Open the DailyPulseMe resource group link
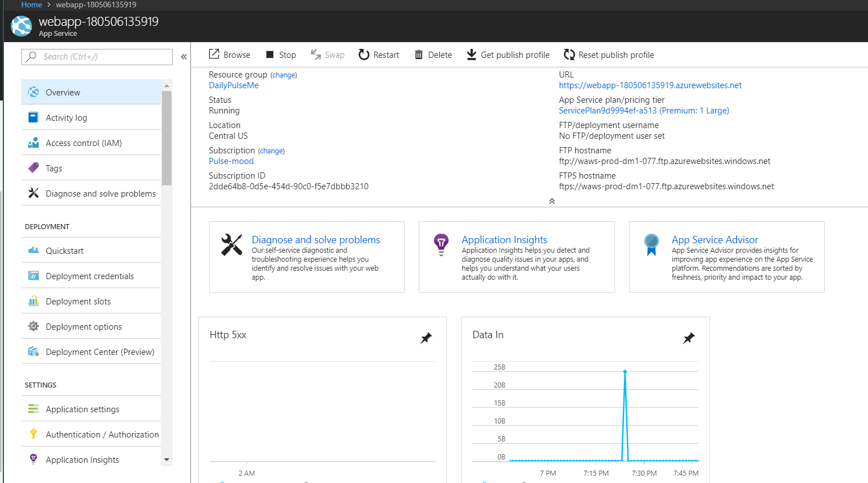Image resolution: width=868 pixels, height=483 pixels. 234,85
